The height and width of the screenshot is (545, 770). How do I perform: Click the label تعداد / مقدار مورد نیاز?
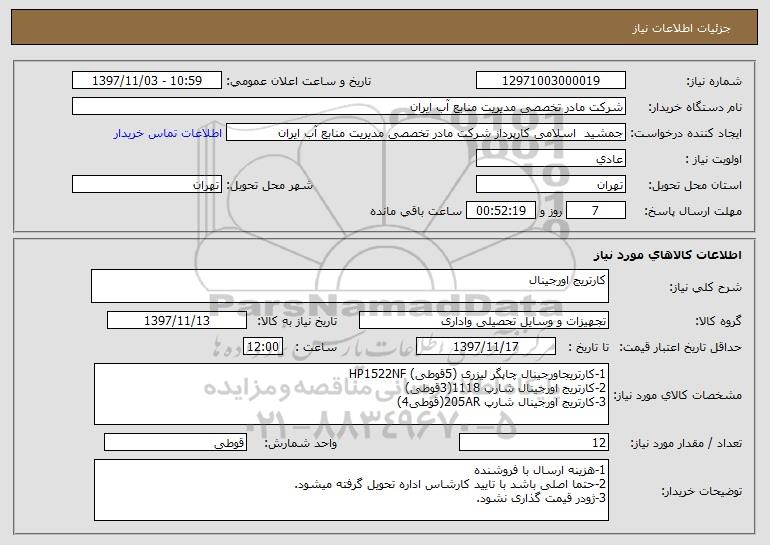pyautogui.click(x=686, y=443)
